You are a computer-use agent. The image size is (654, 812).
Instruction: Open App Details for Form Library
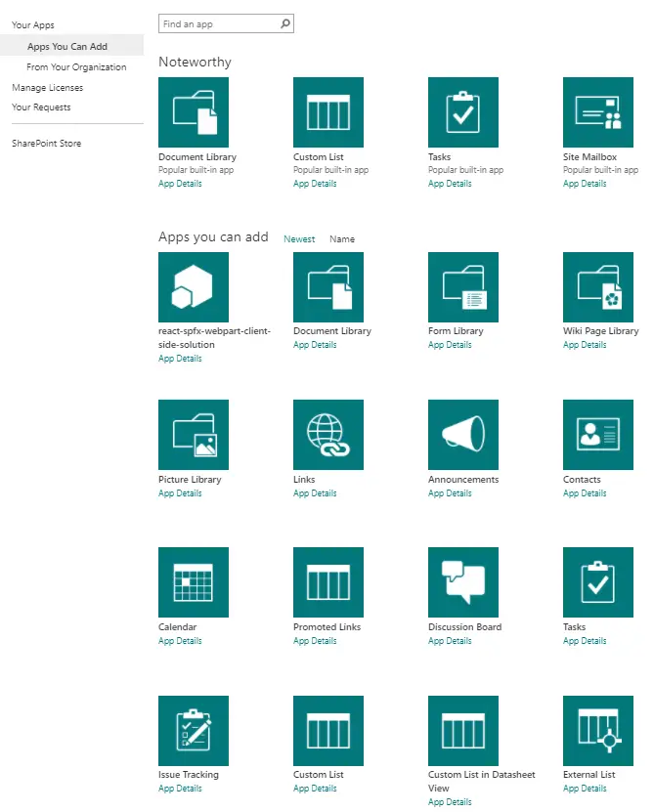(450, 345)
